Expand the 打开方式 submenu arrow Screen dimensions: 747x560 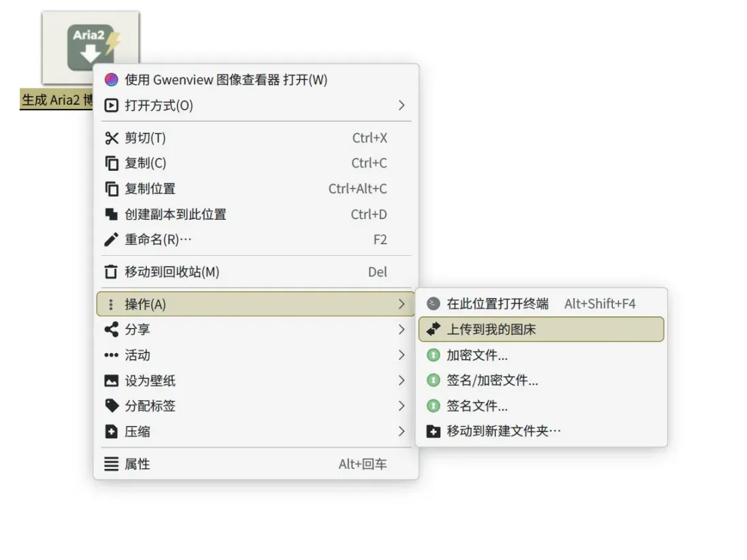click(x=401, y=105)
